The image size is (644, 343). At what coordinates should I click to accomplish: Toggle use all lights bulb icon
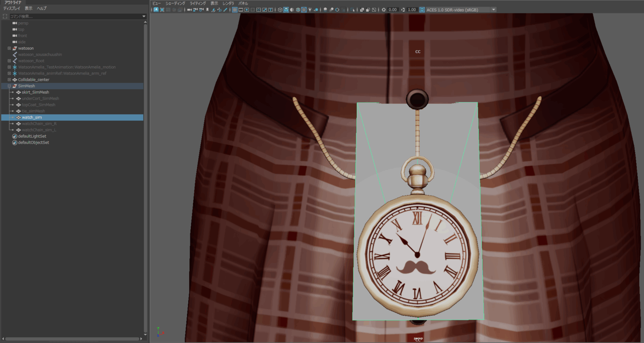click(x=310, y=10)
